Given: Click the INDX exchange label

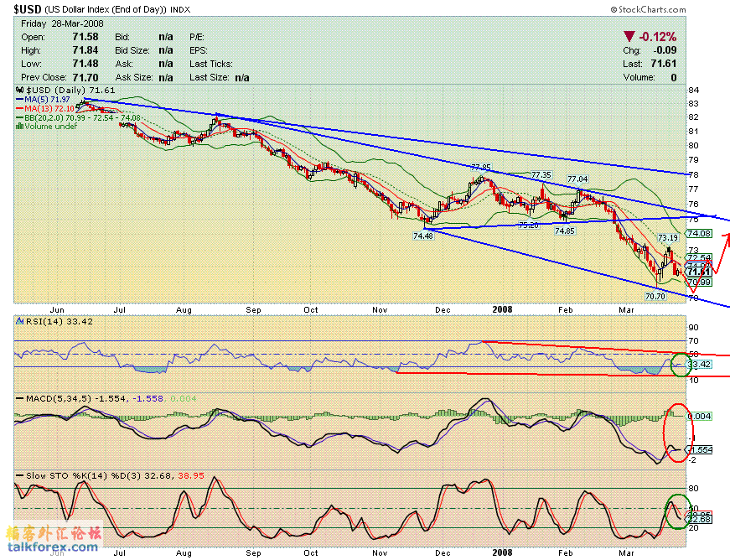Looking at the screenshot, I should (180, 10).
